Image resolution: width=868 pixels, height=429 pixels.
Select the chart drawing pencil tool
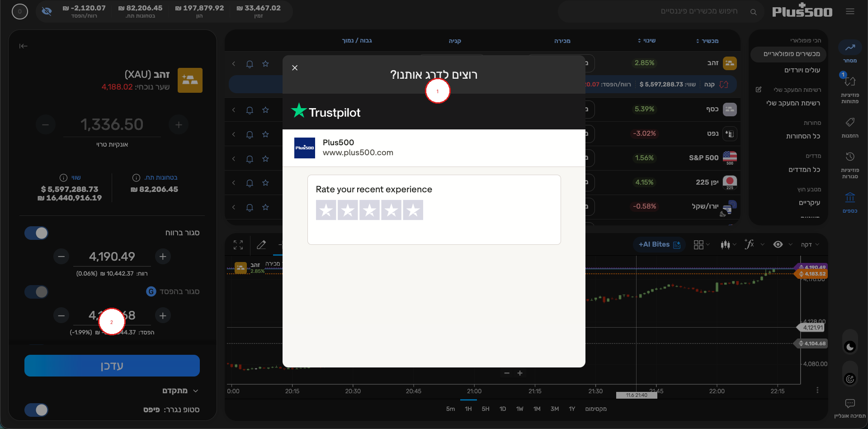261,245
